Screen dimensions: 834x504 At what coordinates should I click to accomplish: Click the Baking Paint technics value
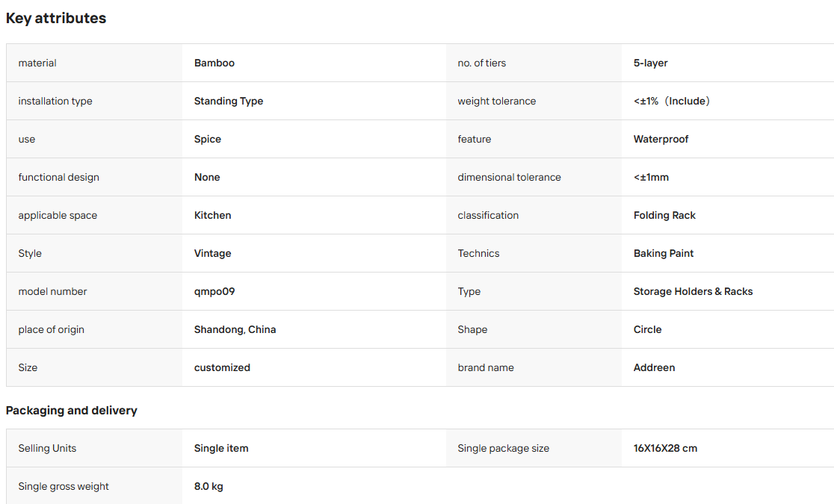coord(664,254)
